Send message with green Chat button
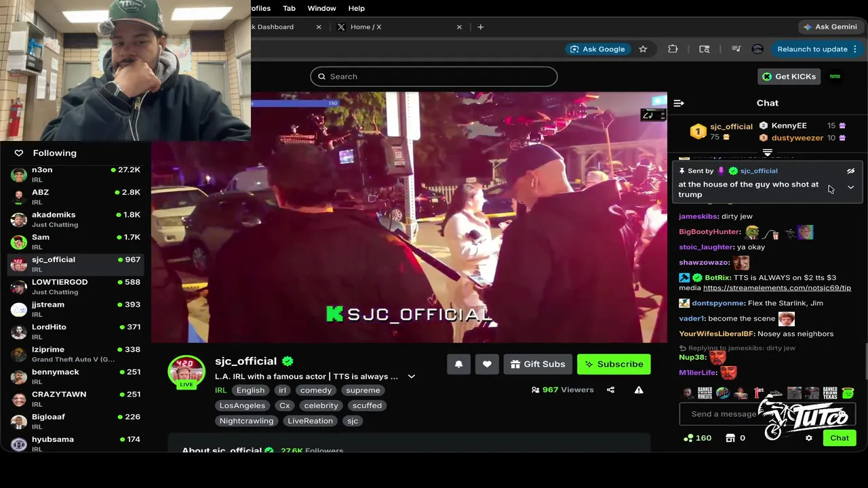The height and width of the screenshot is (488, 868). click(840, 438)
